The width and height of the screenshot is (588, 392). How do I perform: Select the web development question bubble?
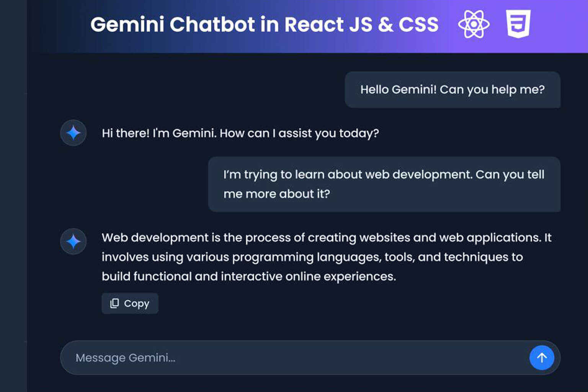[x=384, y=184]
